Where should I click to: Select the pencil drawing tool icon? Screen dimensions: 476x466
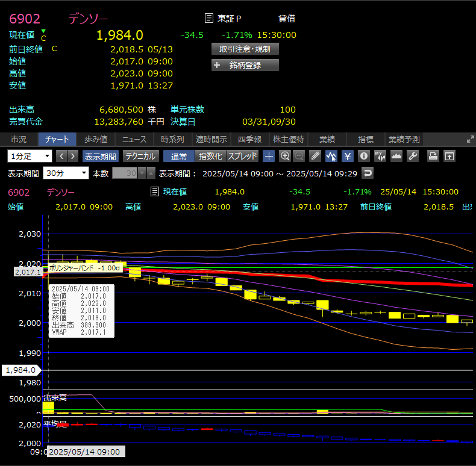(x=315, y=156)
